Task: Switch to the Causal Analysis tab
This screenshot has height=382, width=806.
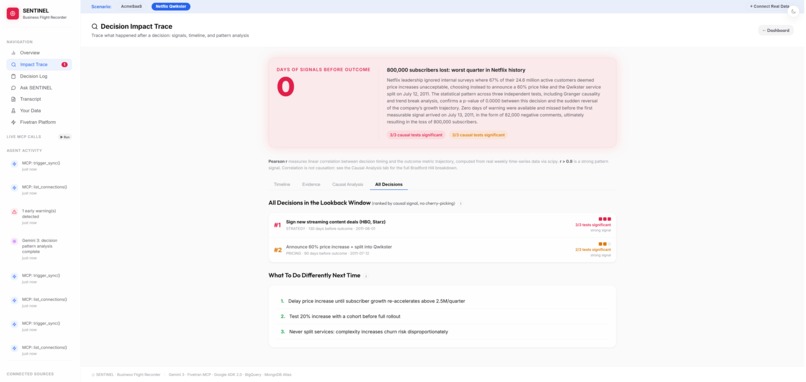Action: click(x=347, y=184)
